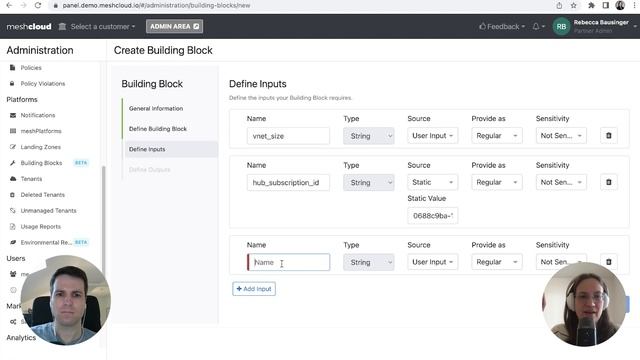
Task: Delete the empty third input row
Action: click(x=609, y=262)
